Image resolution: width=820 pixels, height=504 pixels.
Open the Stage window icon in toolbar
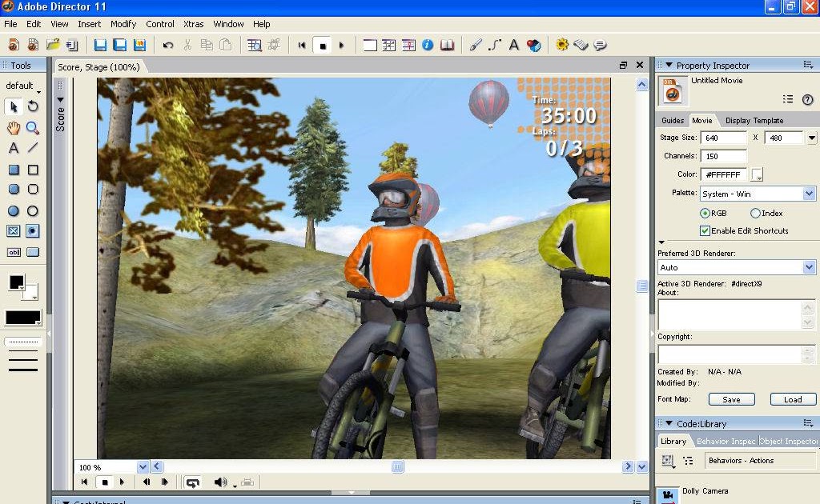coord(370,46)
